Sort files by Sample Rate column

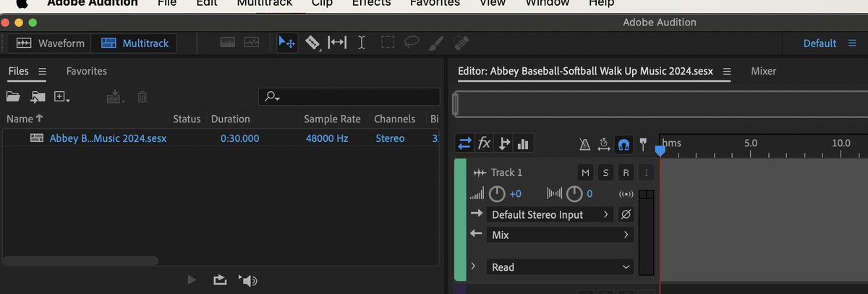(x=333, y=119)
